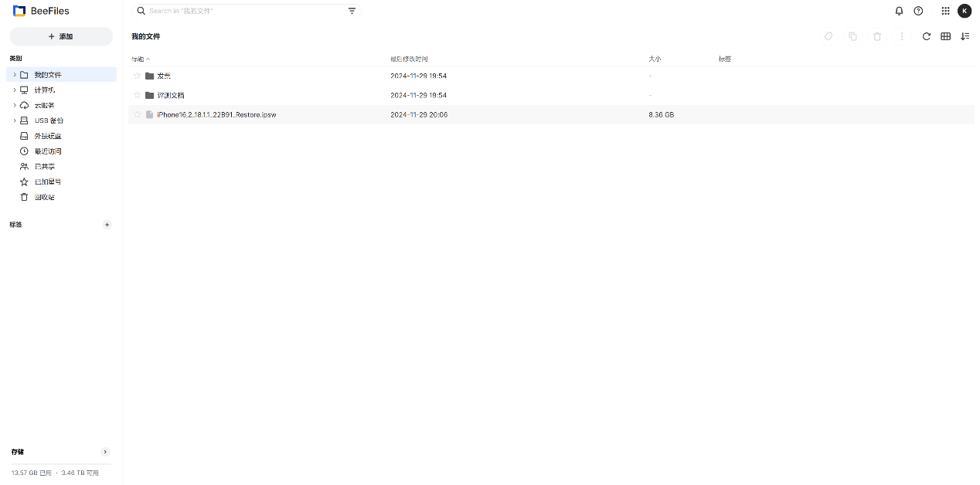Refresh the file list
The width and height of the screenshot is (980, 485).
pos(926,36)
